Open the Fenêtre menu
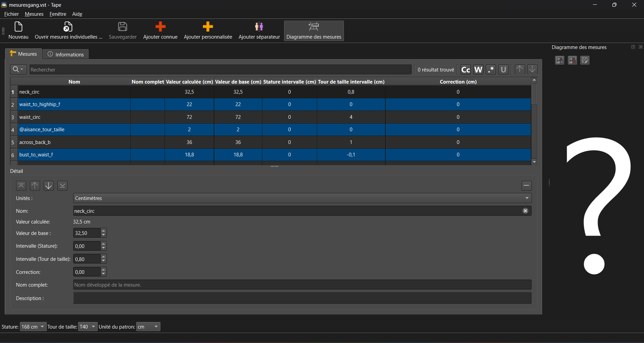The height and width of the screenshot is (343, 644). point(58,14)
